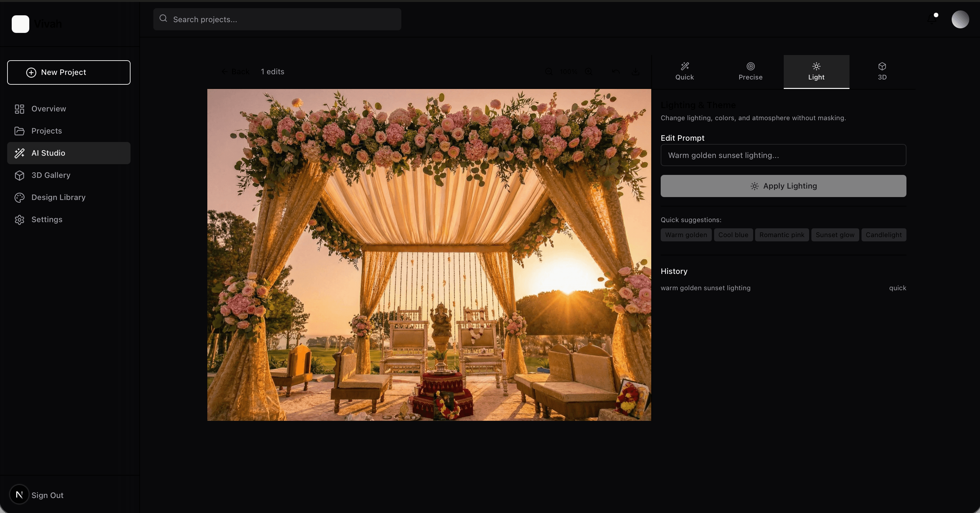Open Overview in the sidebar
The image size is (980, 513).
[x=68, y=109]
